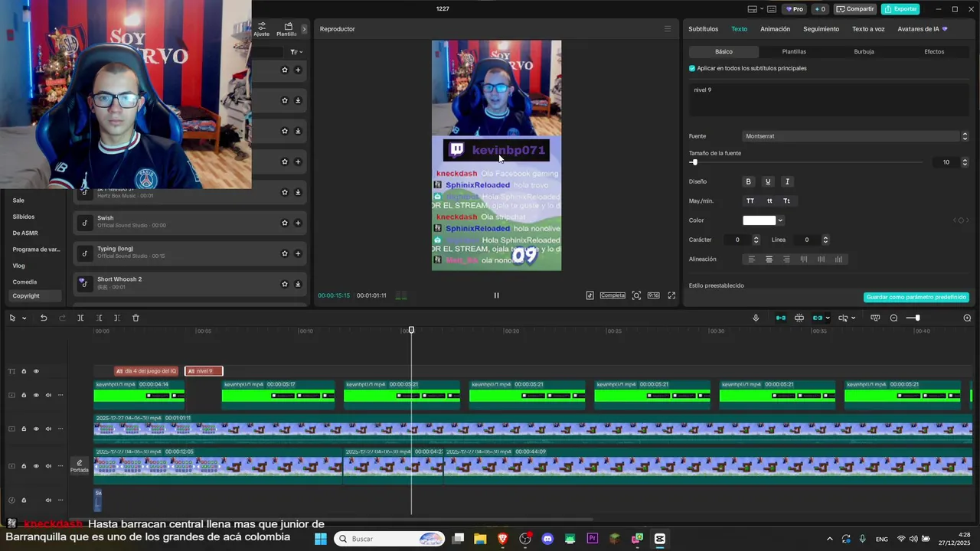
Task: Open the player panel hamburger menu
Action: click(667, 29)
